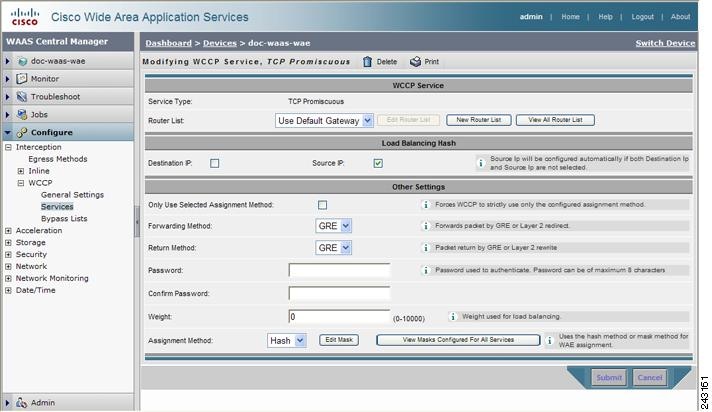This screenshot has width=712, height=412.
Task: Click View Masks Configured For All Services
Action: [x=458, y=340]
